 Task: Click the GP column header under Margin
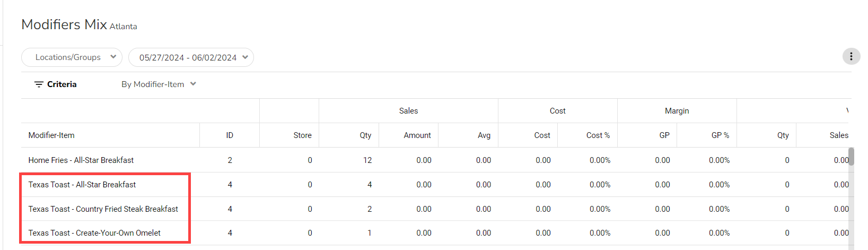pos(664,135)
